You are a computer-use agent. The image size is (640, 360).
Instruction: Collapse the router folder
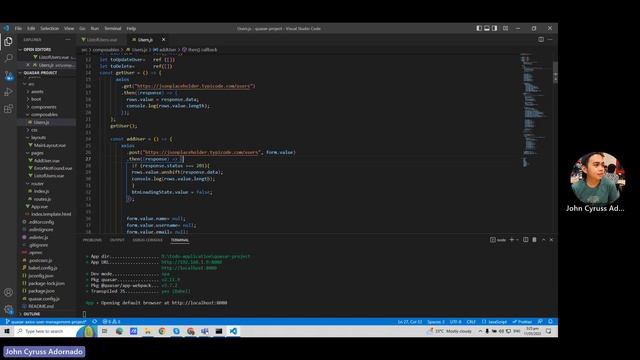37,184
